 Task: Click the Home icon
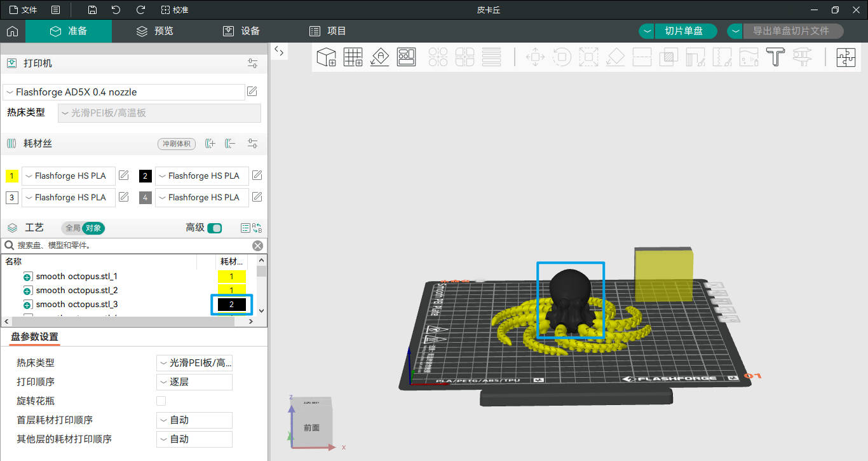click(12, 31)
